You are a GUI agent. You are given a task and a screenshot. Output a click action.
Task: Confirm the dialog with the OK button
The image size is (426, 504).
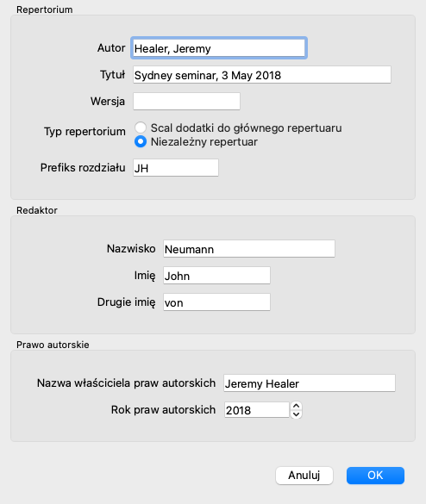[375, 475]
